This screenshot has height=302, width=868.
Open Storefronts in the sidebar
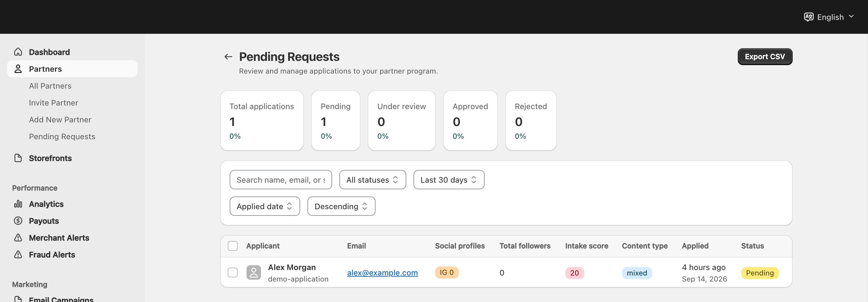(x=72, y=158)
